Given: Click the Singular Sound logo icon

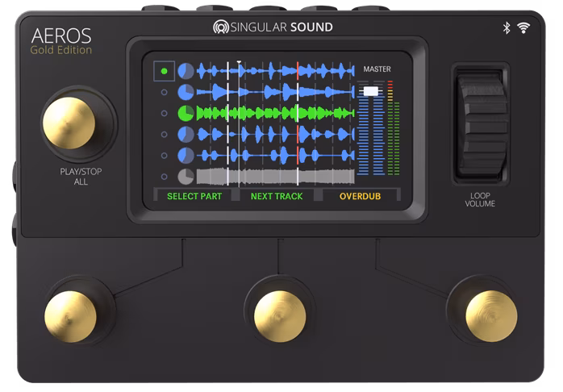Looking at the screenshot, I should 220,27.
